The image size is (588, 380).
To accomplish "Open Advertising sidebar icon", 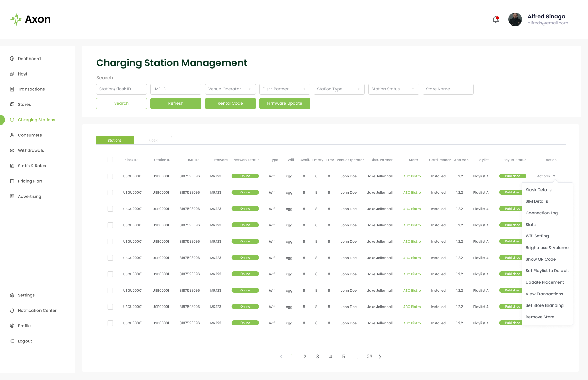I will click(12, 196).
